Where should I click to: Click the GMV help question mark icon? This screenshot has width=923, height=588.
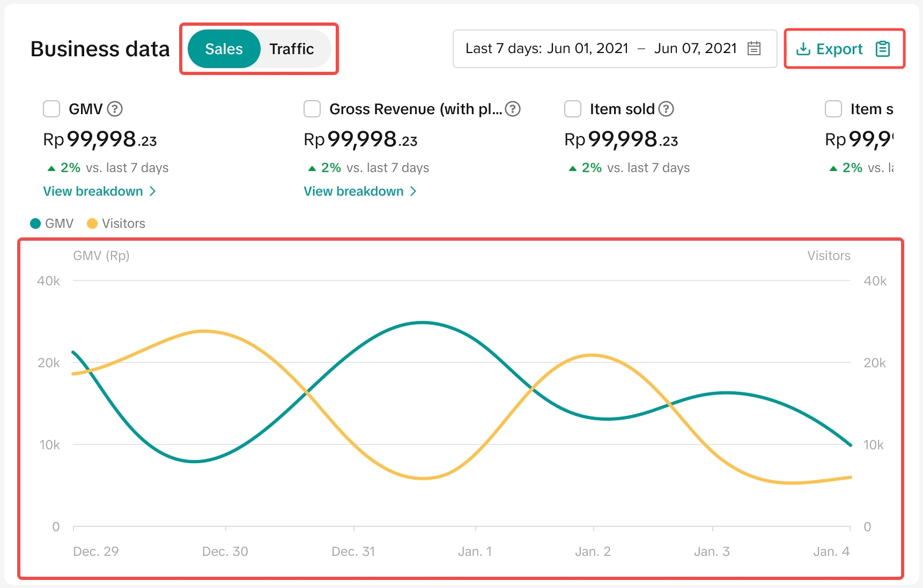[115, 109]
